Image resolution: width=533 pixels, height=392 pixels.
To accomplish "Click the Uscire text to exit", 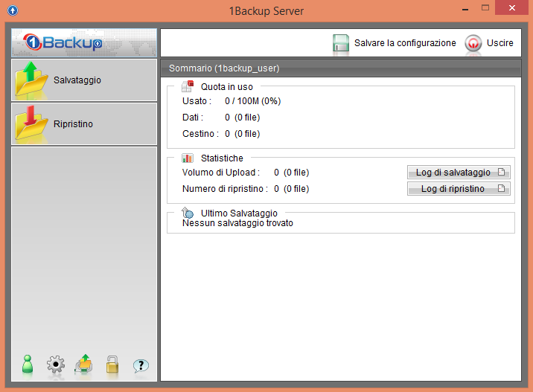I will [x=500, y=43].
